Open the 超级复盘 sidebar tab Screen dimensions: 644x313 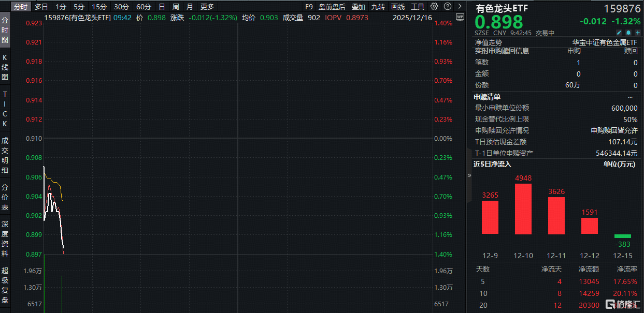point(5,285)
